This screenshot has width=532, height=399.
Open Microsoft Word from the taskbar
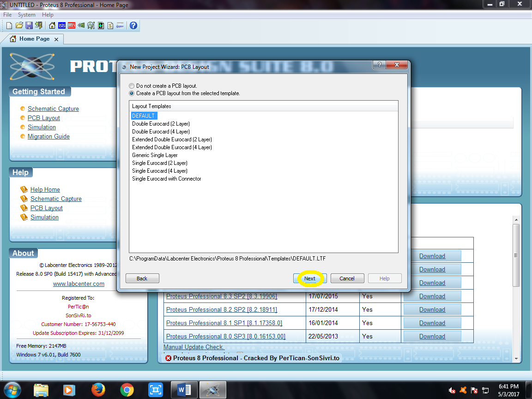184,390
